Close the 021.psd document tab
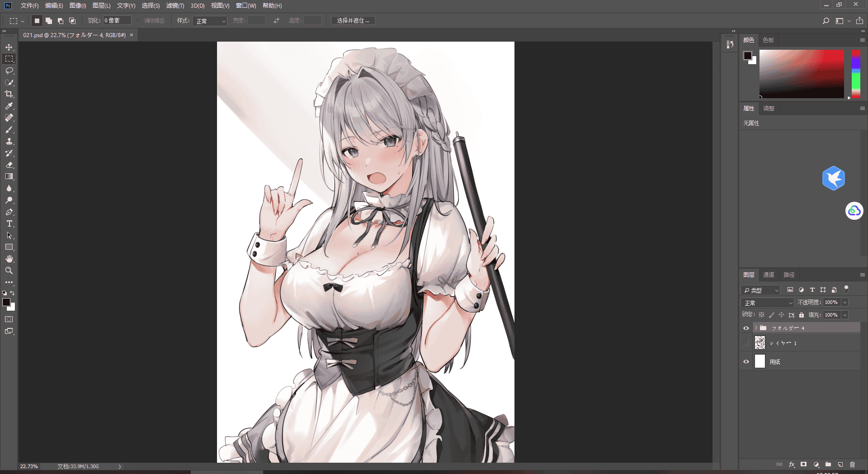The width and height of the screenshot is (868, 474). (132, 35)
